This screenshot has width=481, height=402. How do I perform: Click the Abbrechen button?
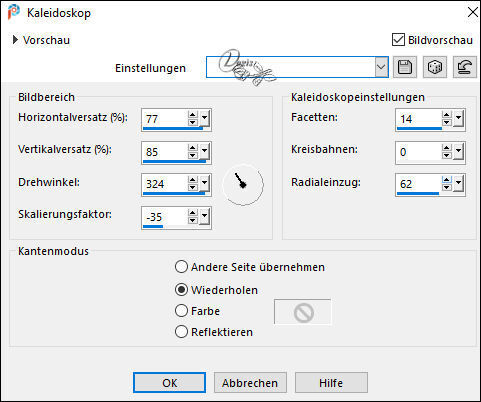click(x=250, y=383)
